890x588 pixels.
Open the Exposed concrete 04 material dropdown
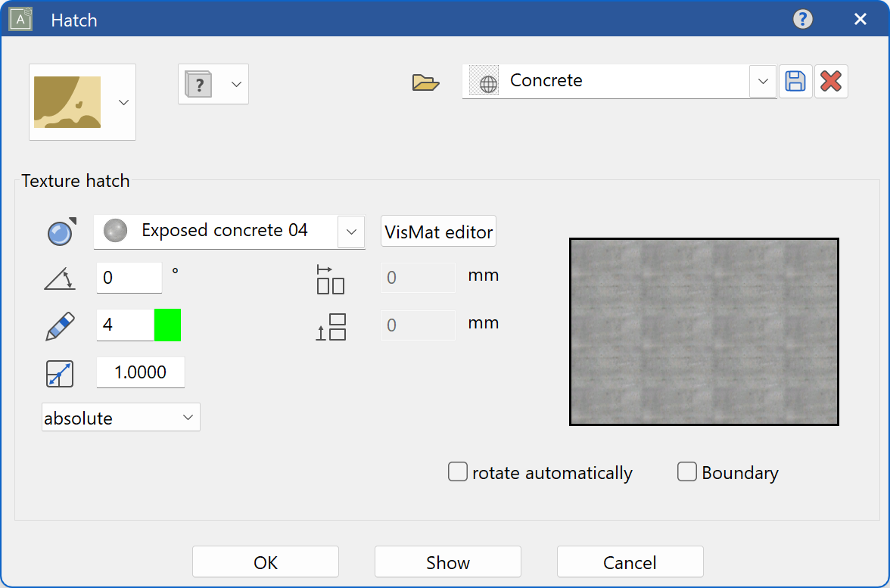point(351,232)
